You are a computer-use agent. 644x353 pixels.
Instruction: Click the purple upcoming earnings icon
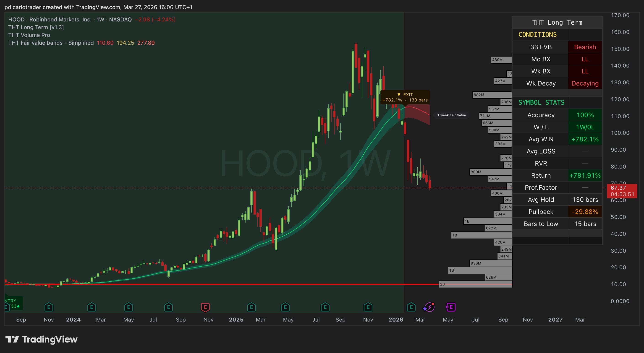pyautogui.click(x=451, y=307)
